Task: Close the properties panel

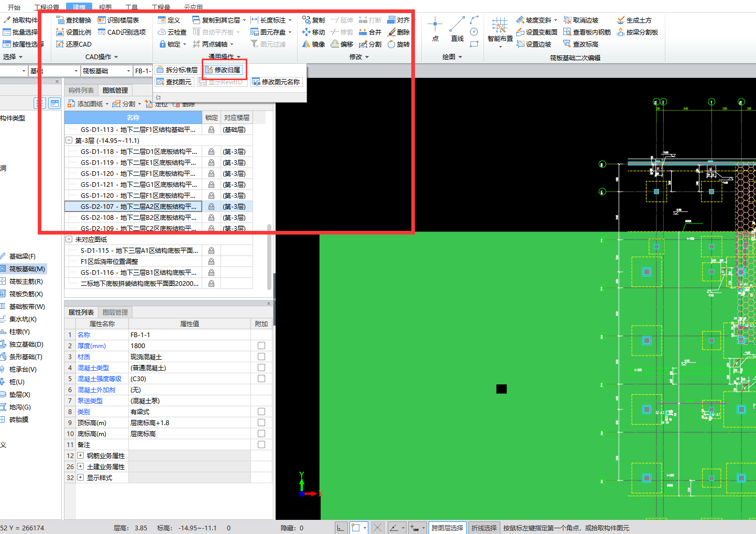Action: coord(269,303)
